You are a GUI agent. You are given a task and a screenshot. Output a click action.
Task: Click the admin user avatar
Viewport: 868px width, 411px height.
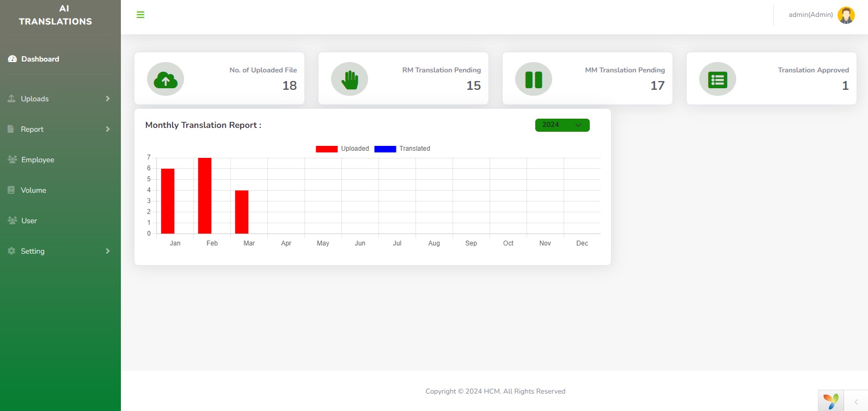pos(846,15)
